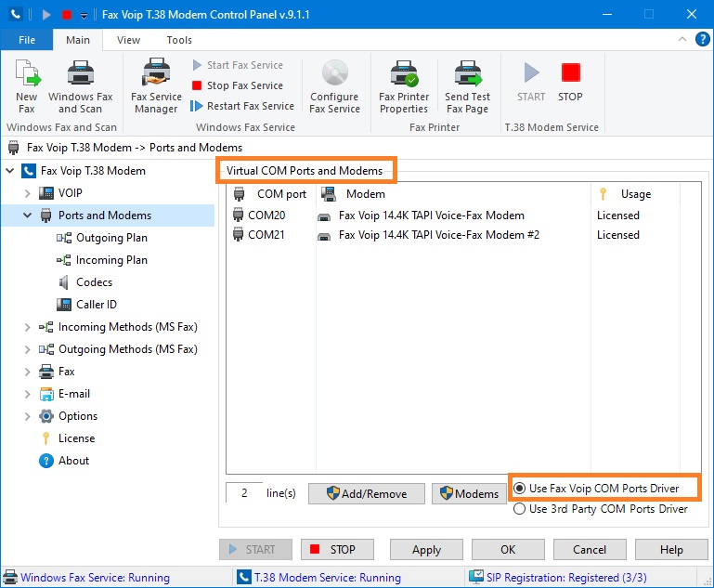The height and width of the screenshot is (588, 714).
Task: Switch to the Tools tab
Action: tap(179, 40)
